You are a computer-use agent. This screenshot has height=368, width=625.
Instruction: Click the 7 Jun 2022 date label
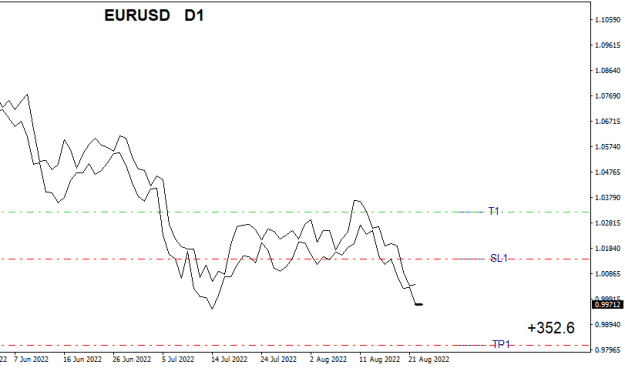[31, 359]
